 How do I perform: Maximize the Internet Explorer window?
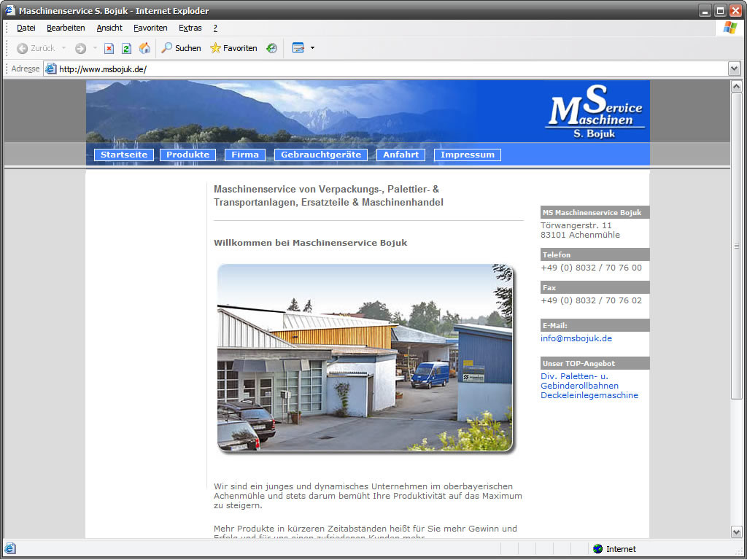(720, 10)
